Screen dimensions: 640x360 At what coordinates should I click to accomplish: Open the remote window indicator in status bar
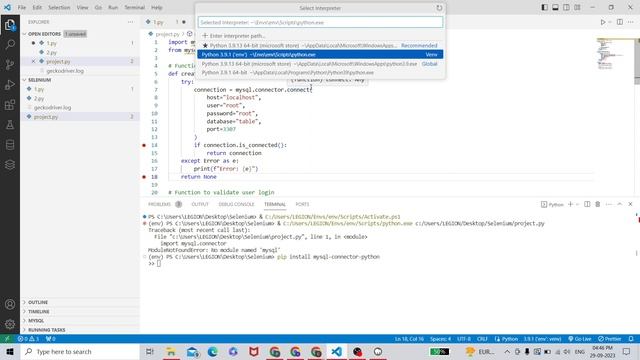pyautogui.click(x=7, y=339)
